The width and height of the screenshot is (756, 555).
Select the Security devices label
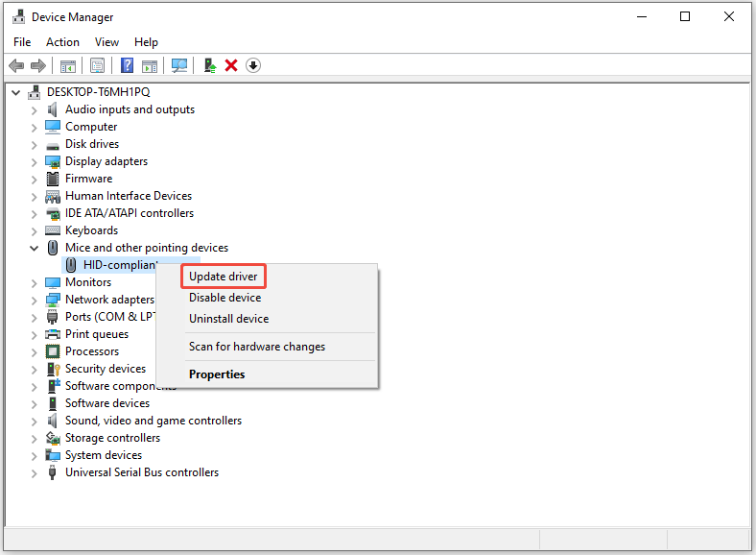pyautogui.click(x=106, y=369)
